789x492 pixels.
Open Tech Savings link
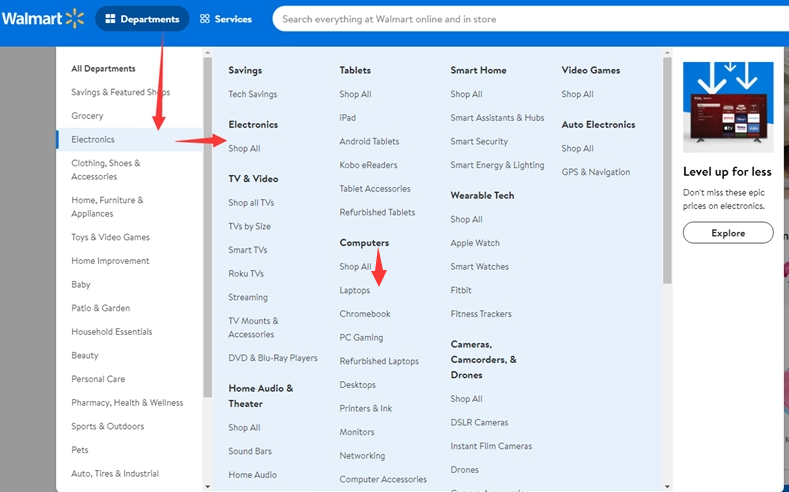tap(252, 94)
